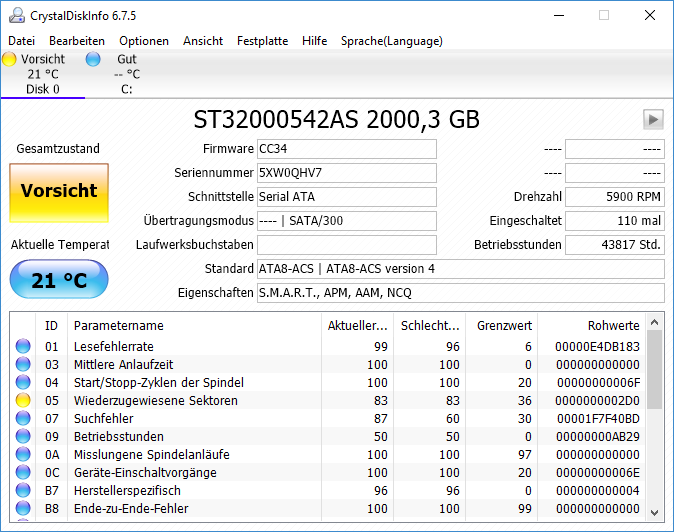Click the Aktuelle Temperatur label
The width and height of the screenshot is (674, 532).
pos(60,245)
